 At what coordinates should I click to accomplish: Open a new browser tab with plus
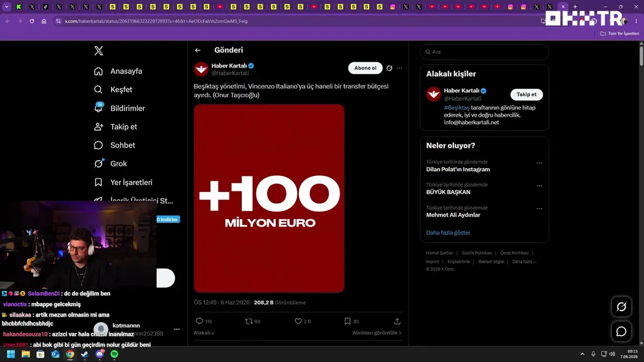(575, 7)
